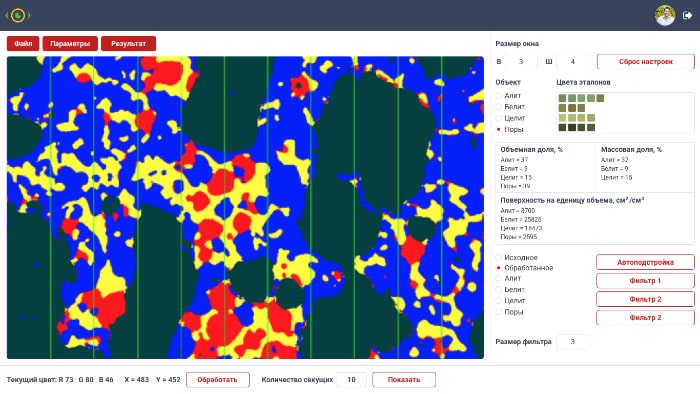
Task: Click the logout icon in header
Action: pyautogui.click(x=688, y=16)
